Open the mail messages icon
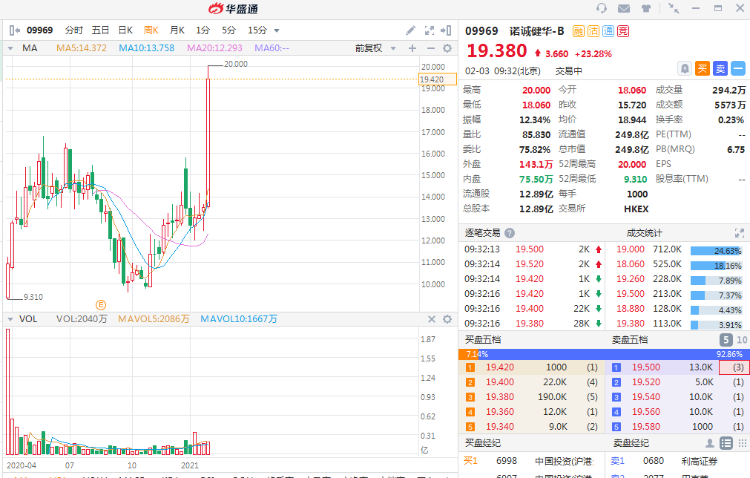Viewport: 750px width, 478px height. [624, 8]
